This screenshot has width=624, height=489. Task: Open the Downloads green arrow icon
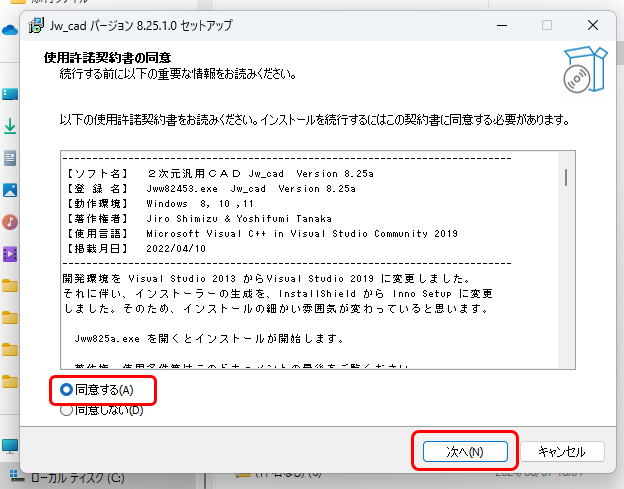click(10, 126)
